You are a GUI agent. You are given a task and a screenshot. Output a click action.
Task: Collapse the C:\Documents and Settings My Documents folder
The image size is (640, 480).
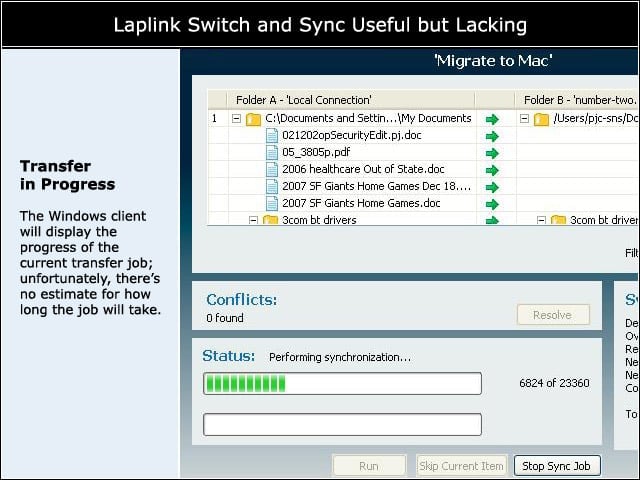pos(236,118)
